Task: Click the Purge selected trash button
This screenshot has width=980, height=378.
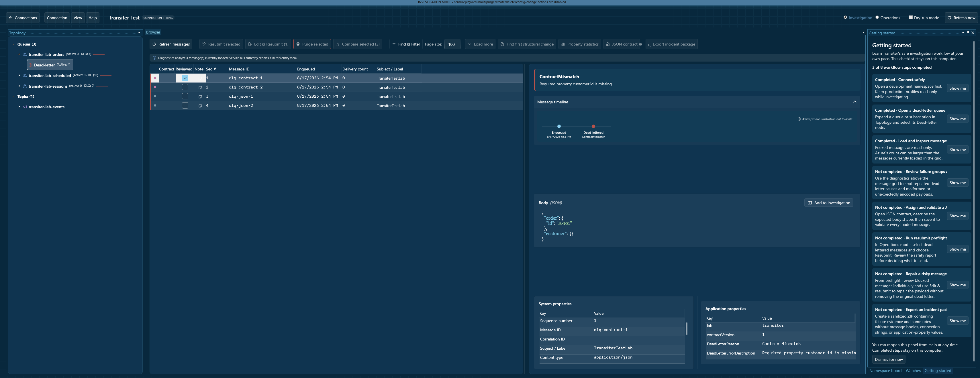Action: 312,44
